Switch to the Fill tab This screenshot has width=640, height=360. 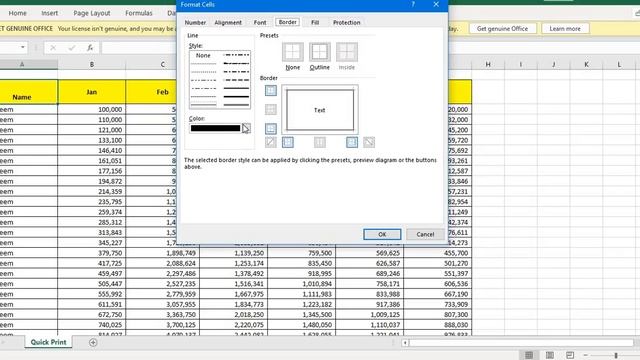point(315,22)
